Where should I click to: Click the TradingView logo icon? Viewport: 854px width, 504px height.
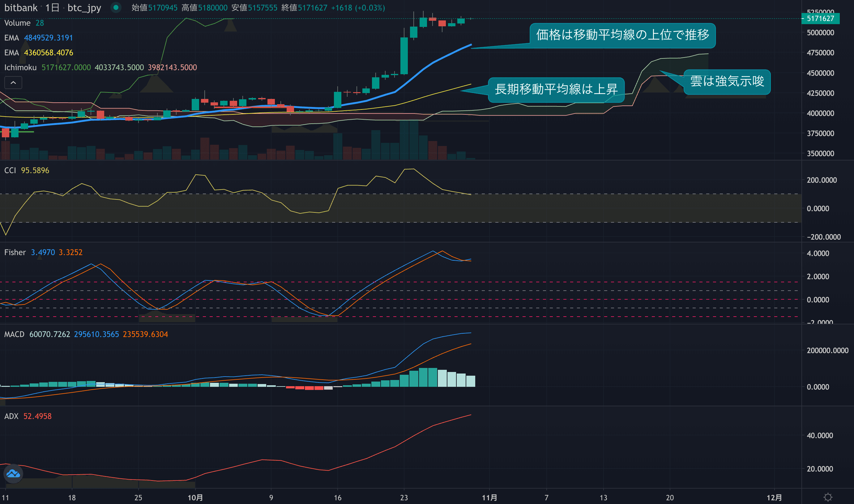pyautogui.click(x=13, y=473)
